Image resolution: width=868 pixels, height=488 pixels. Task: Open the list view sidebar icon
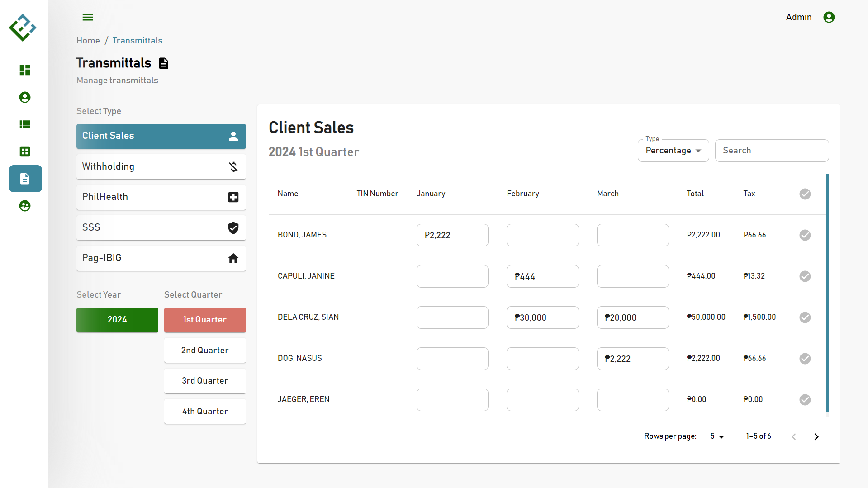click(25, 124)
